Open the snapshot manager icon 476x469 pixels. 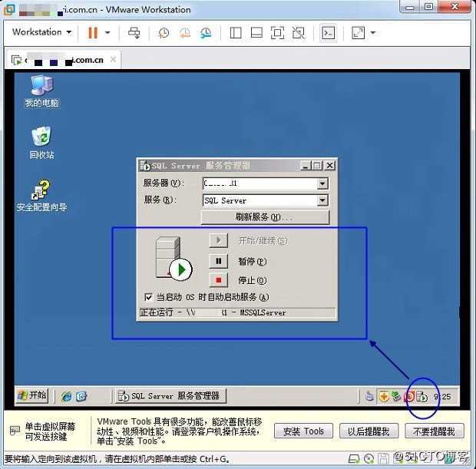click(x=206, y=33)
